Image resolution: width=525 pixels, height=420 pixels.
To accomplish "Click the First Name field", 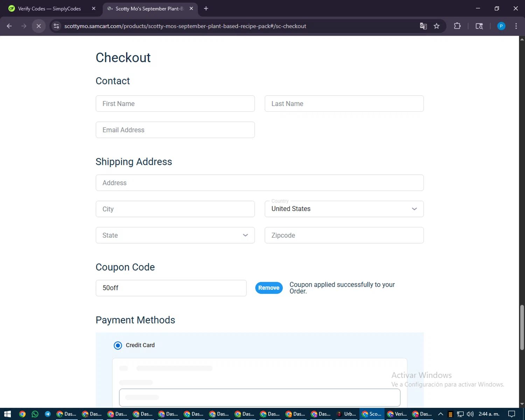I will point(175,104).
